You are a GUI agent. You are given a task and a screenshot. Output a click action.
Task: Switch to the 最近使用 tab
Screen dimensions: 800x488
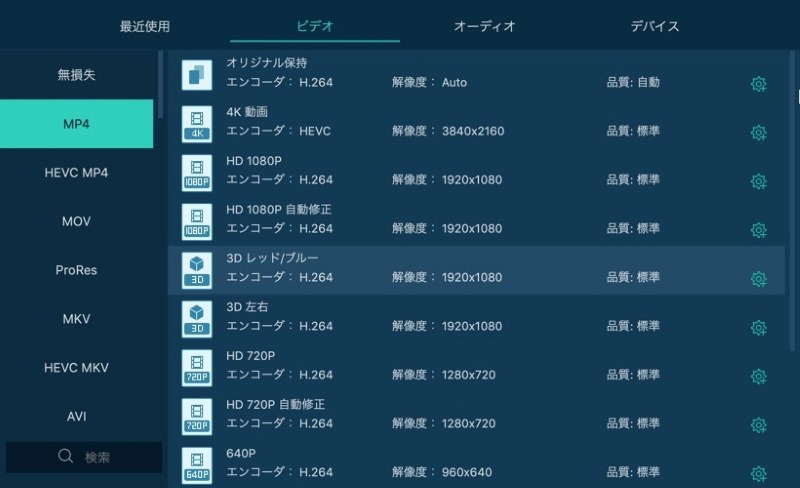pyautogui.click(x=145, y=27)
